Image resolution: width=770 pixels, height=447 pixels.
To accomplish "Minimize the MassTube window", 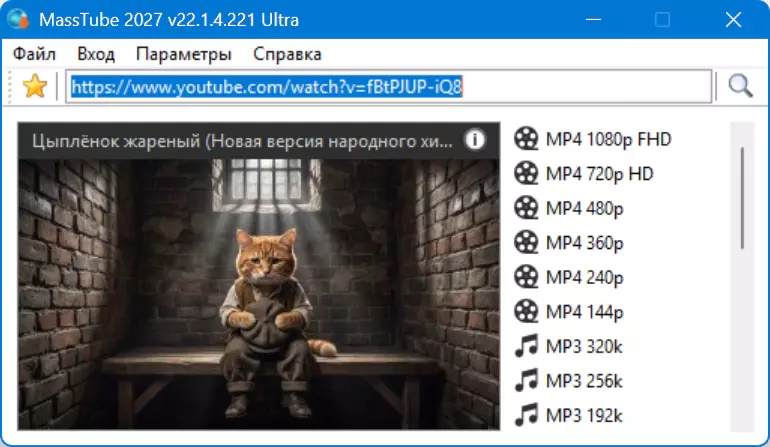I will point(593,20).
